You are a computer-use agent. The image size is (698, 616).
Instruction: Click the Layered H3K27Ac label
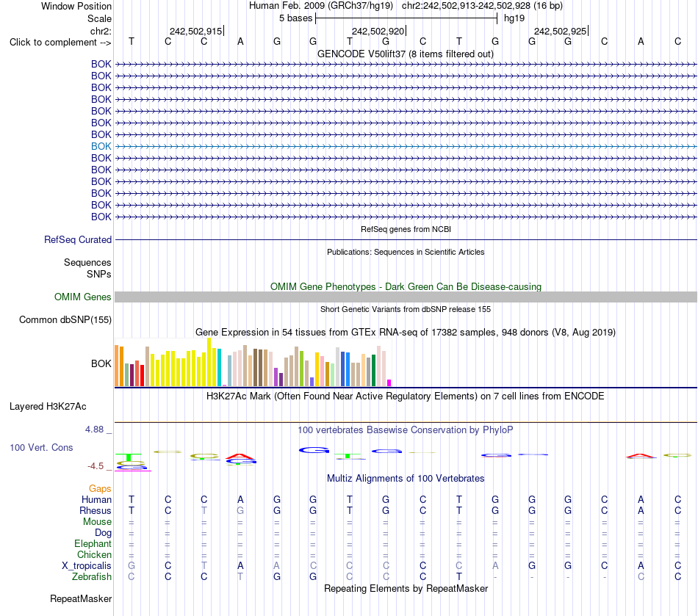48,407
